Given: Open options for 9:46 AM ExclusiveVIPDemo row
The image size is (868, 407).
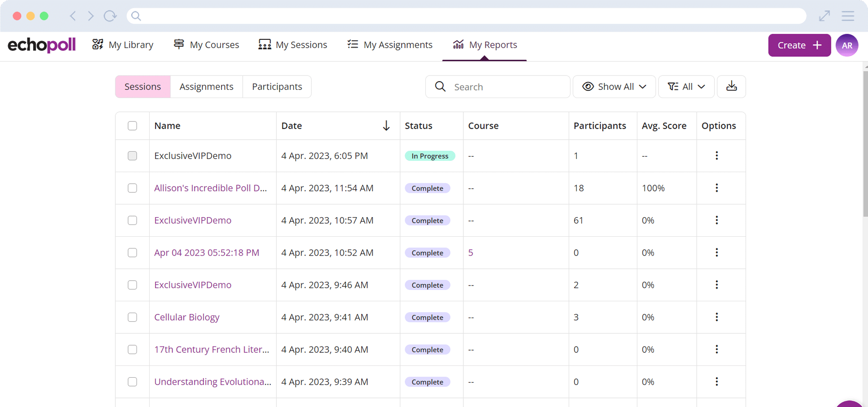Looking at the screenshot, I should click(x=717, y=285).
